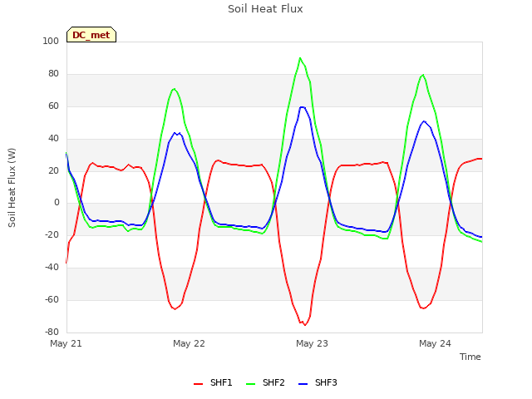Click the 20 y-axis tick label
Image resolution: width=532 pixels, height=399 pixels.
click(x=53, y=170)
